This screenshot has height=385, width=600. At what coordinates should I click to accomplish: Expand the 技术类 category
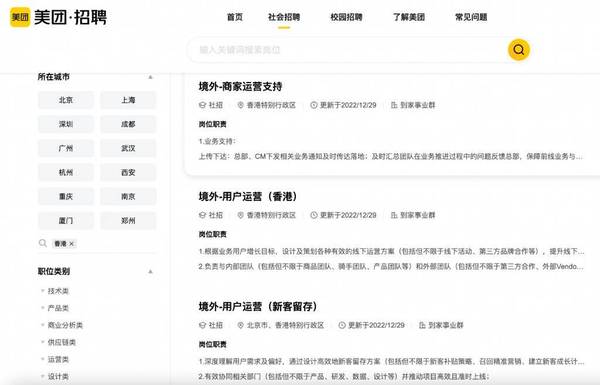42,291
